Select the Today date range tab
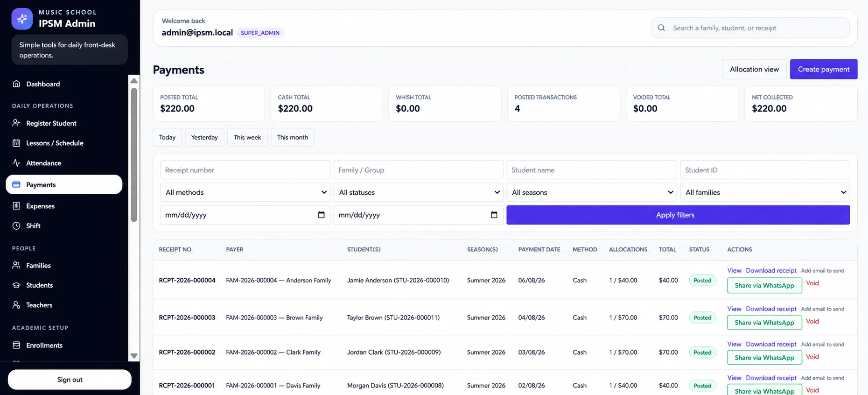 click(x=167, y=137)
